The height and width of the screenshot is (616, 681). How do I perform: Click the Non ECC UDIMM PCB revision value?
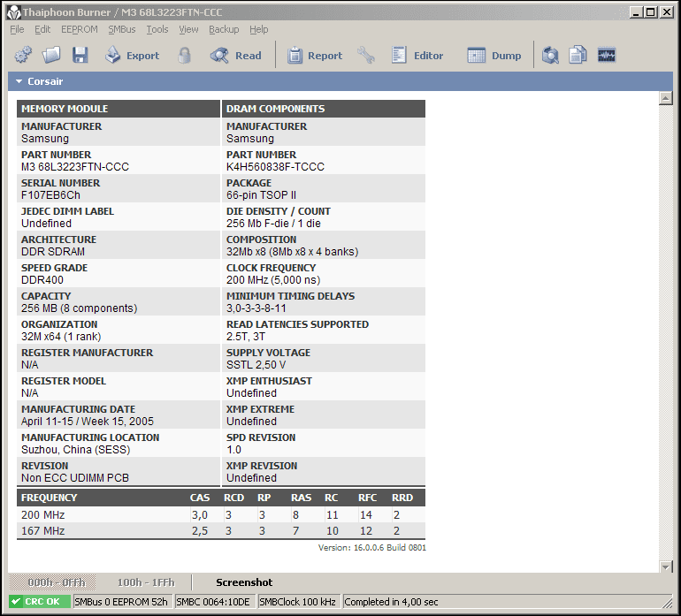[x=75, y=477]
